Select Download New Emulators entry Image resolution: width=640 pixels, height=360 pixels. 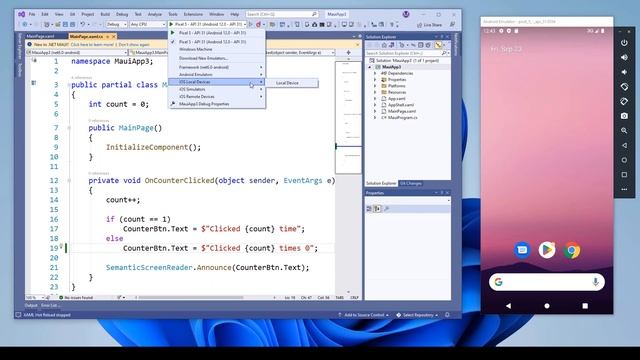(x=217, y=58)
